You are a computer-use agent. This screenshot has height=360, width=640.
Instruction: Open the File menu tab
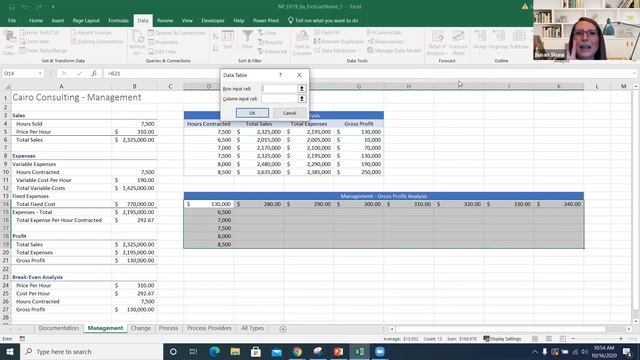[x=12, y=20]
